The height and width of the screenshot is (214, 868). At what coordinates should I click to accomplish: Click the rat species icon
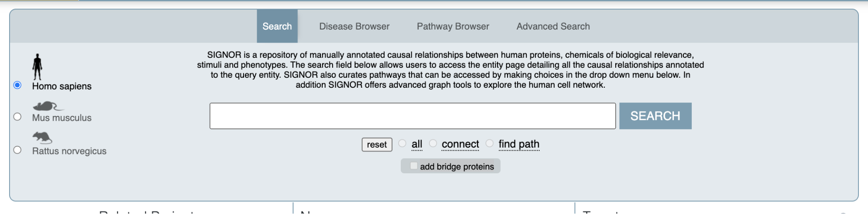[42, 138]
